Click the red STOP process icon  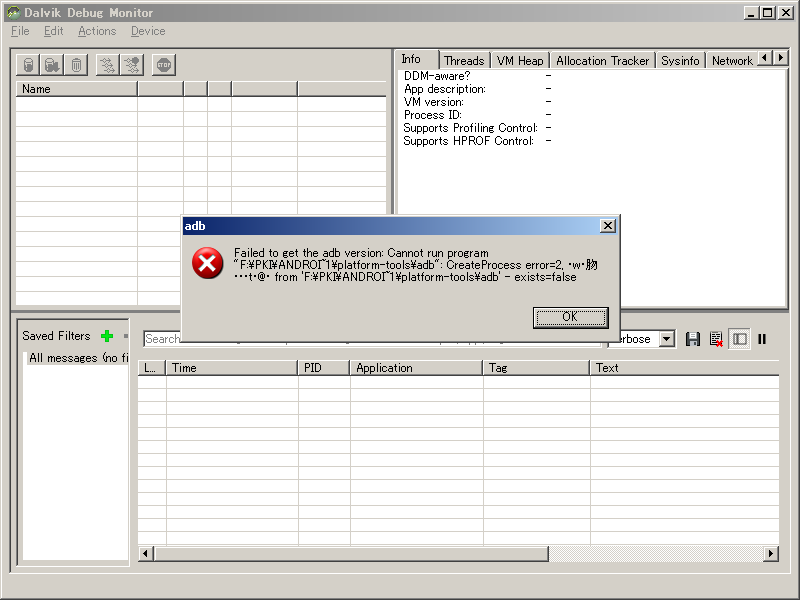point(164,65)
